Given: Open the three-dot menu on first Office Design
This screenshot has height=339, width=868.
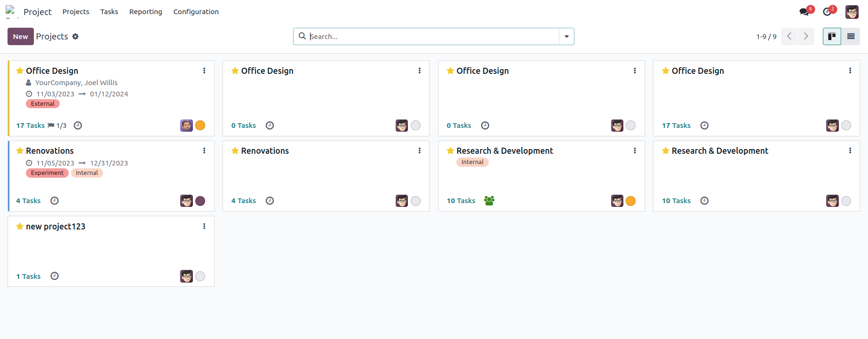Looking at the screenshot, I should click(204, 71).
